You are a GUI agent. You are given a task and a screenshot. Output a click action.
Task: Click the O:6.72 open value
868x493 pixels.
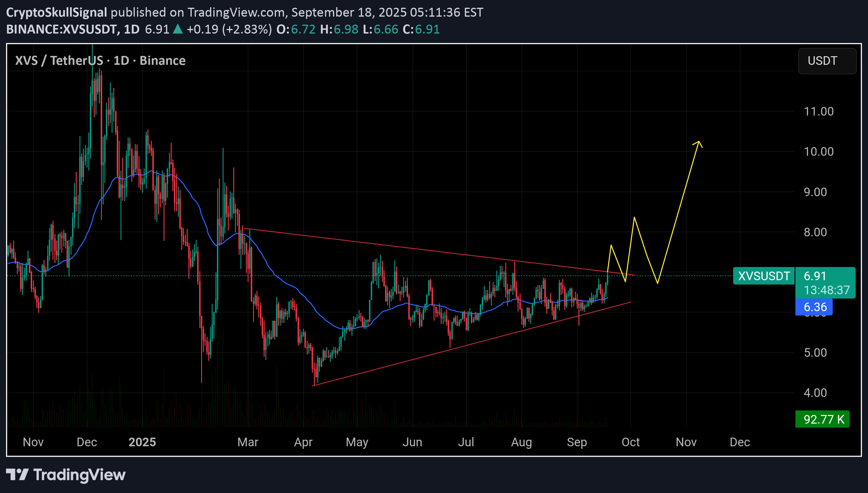point(296,30)
